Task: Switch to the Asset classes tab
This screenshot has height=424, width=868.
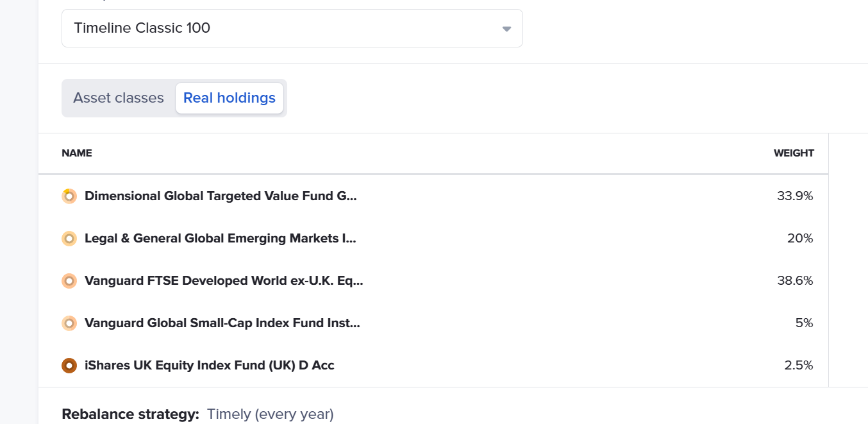Action: [119, 98]
